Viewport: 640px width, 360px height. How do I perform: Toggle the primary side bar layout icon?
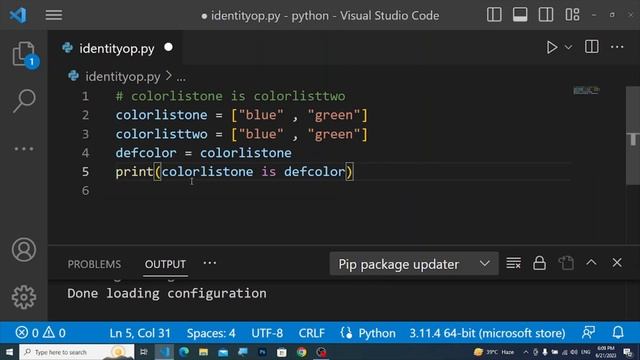click(494, 15)
